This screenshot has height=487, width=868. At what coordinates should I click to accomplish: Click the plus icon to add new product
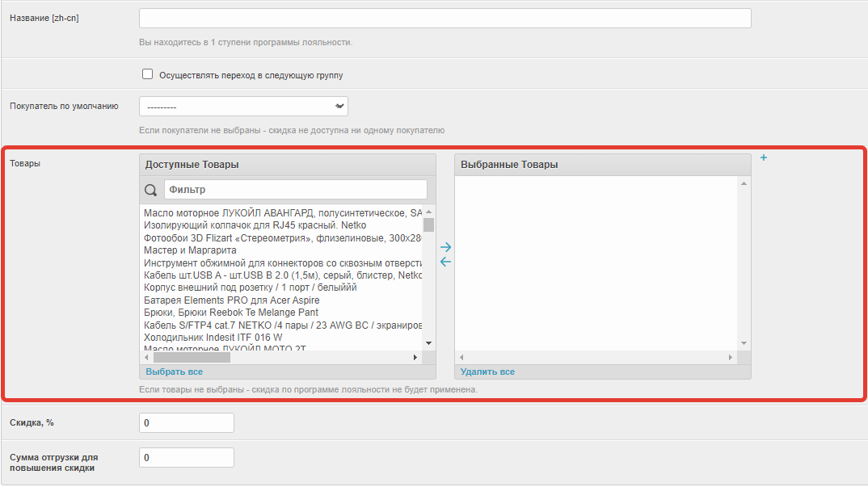(x=764, y=158)
